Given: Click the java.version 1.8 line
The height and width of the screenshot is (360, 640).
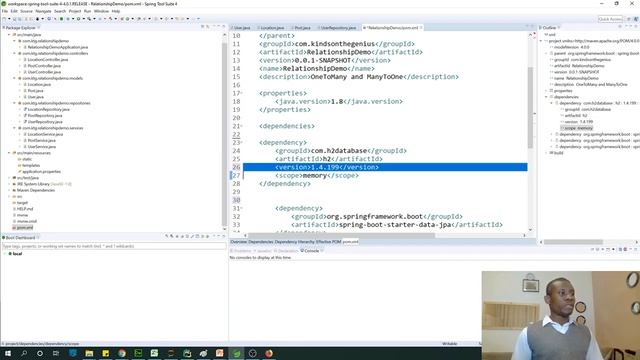Looking at the screenshot, I should click(338, 102).
